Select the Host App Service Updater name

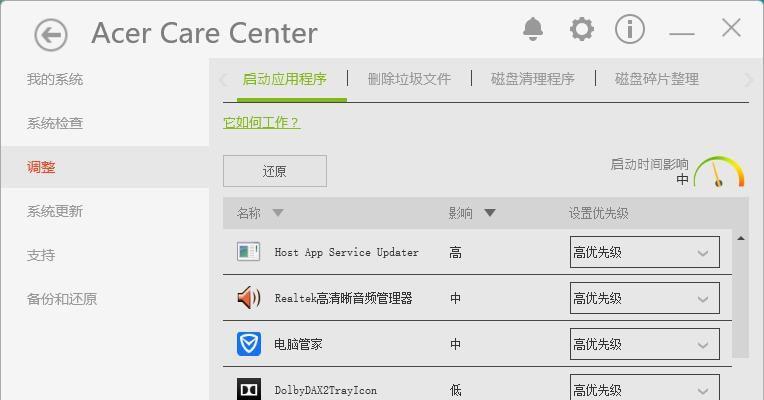[346, 252]
